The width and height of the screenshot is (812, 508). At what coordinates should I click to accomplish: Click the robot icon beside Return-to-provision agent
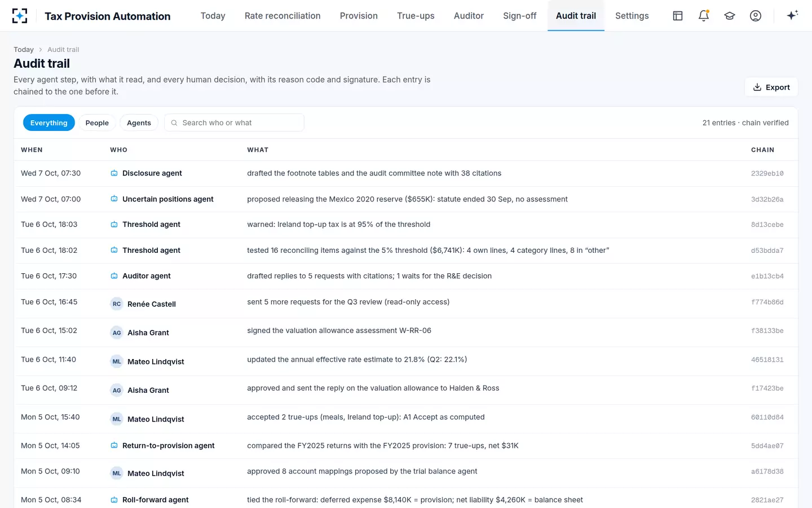point(114,445)
